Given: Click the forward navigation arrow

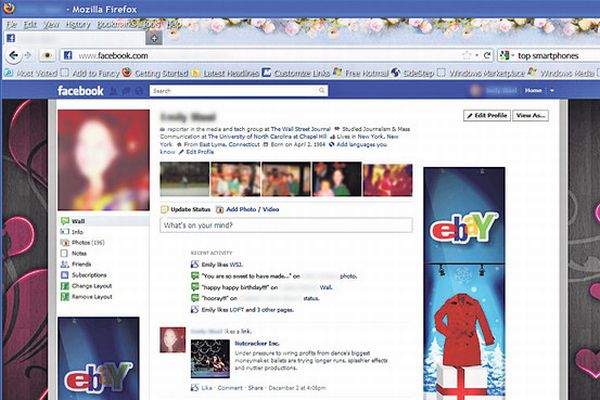Looking at the screenshot, I should [x=28, y=56].
